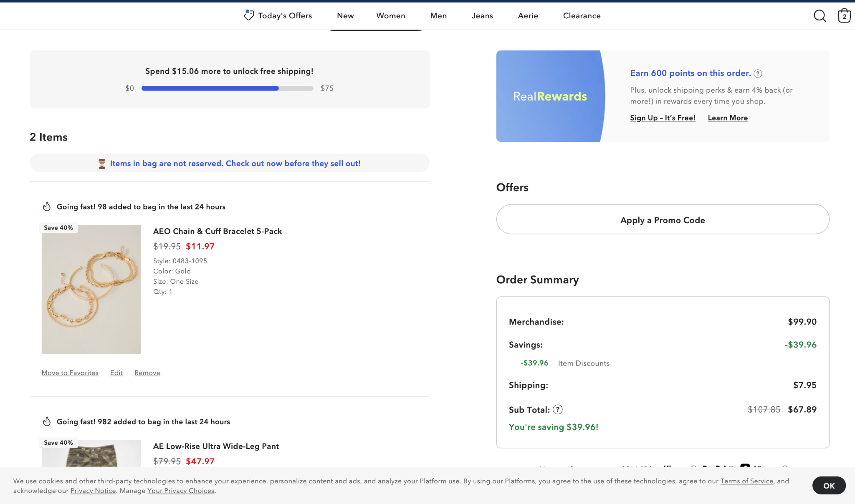Screen dimensions: 855x504
Task: Click the hourglass icon in reservation notice
Action: (102, 164)
